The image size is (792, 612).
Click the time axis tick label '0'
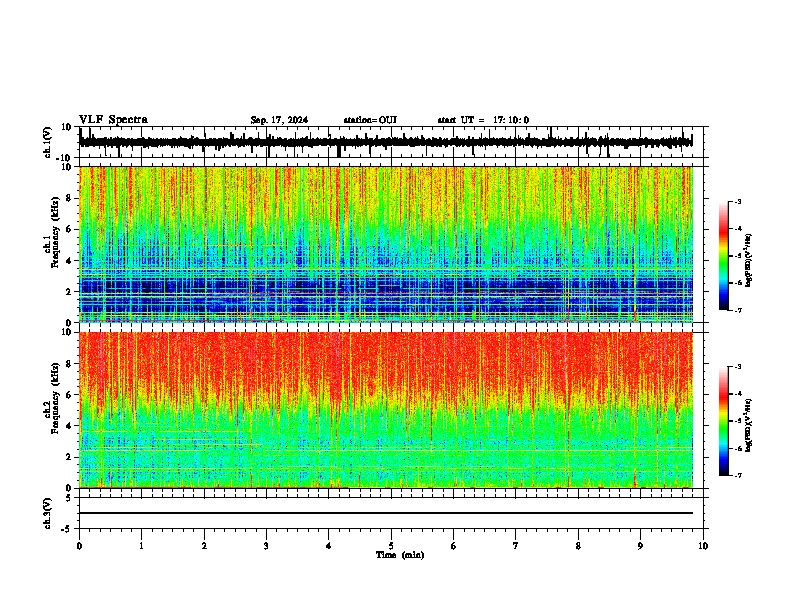tap(79, 546)
